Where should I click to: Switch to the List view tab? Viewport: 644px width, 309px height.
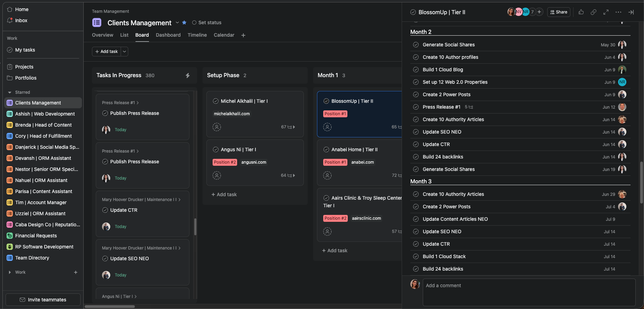click(x=124, y=35)
